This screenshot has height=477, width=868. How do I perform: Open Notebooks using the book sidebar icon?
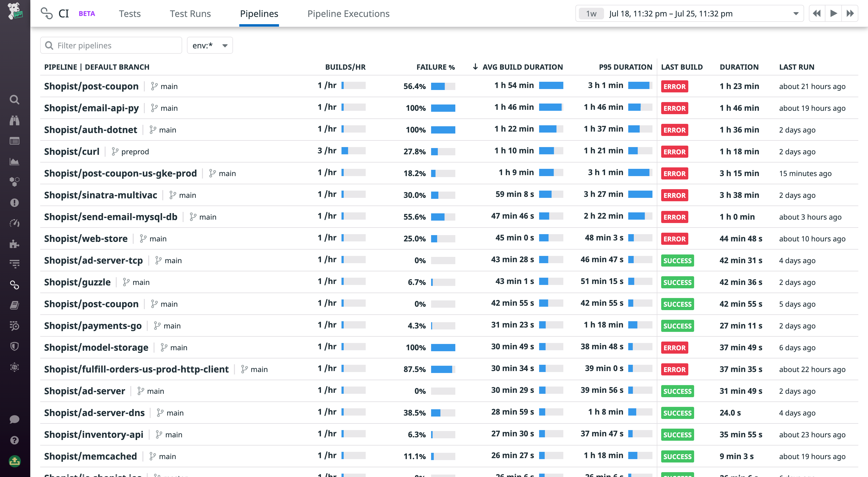pos(15,305)
